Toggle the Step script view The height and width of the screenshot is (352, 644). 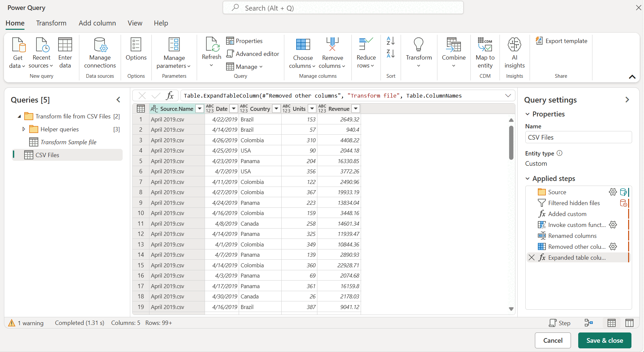[x=560, y=323]
